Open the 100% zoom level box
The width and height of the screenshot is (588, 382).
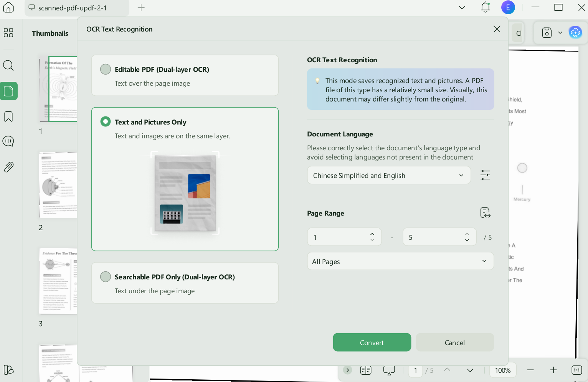pos(503,370)
